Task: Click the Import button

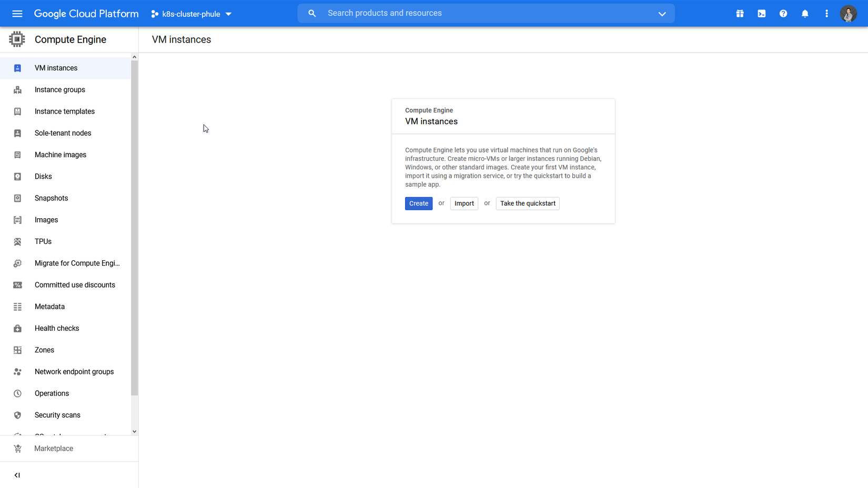Action: coord(464,204)
